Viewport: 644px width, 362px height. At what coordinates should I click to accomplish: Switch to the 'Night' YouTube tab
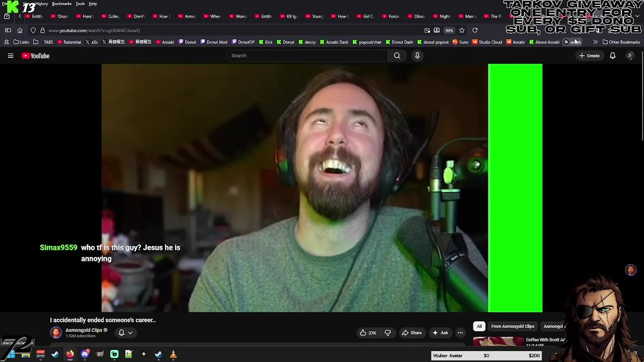click(x=442, y=16)
